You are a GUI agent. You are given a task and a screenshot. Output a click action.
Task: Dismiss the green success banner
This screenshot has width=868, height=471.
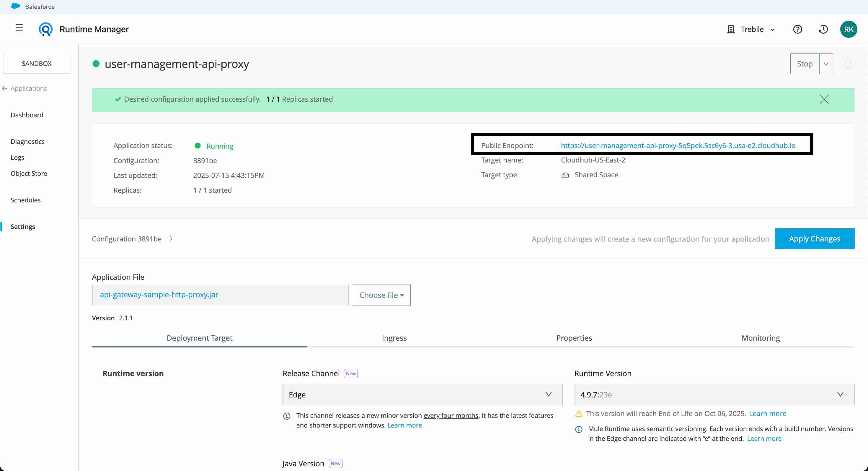click(824, 99)
